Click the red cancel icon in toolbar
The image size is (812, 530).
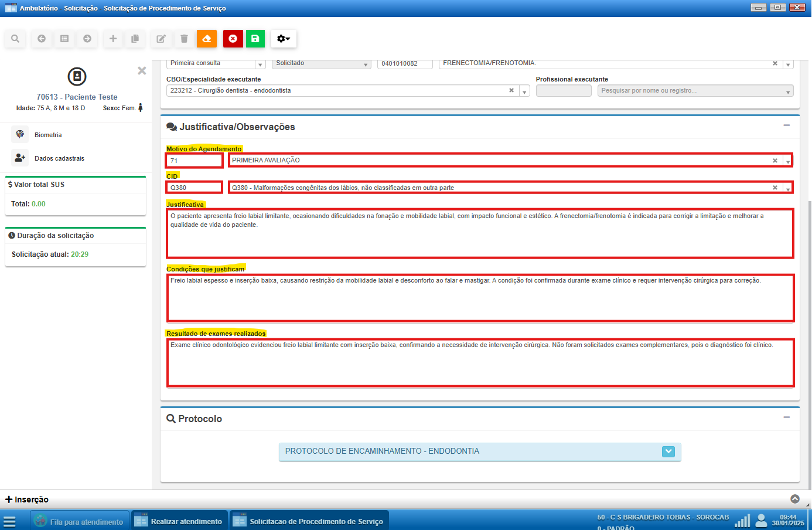coord(233,39)
